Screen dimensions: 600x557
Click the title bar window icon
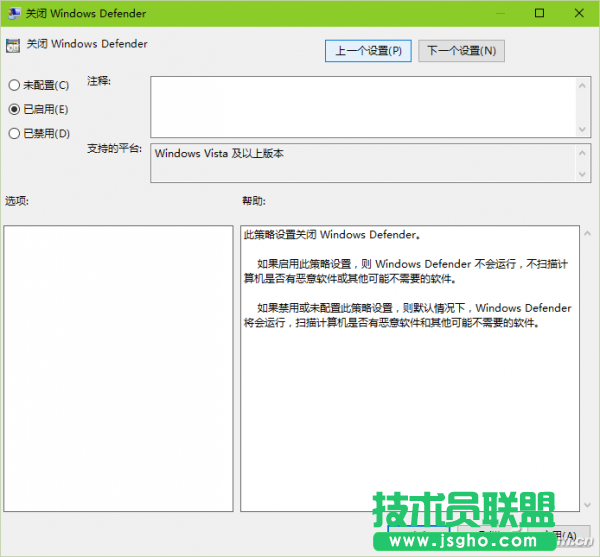12,13
